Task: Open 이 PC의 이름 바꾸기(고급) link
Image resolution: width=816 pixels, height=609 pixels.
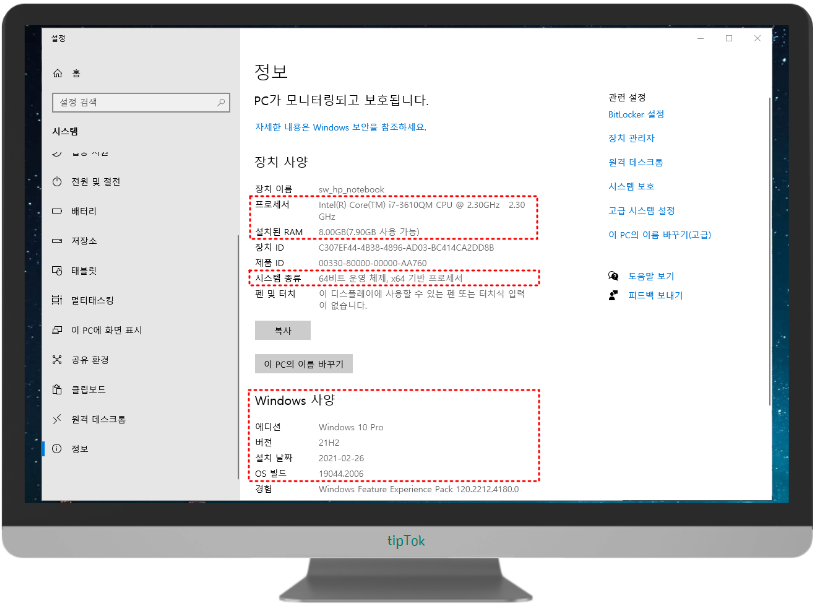Action: (659, 235)
